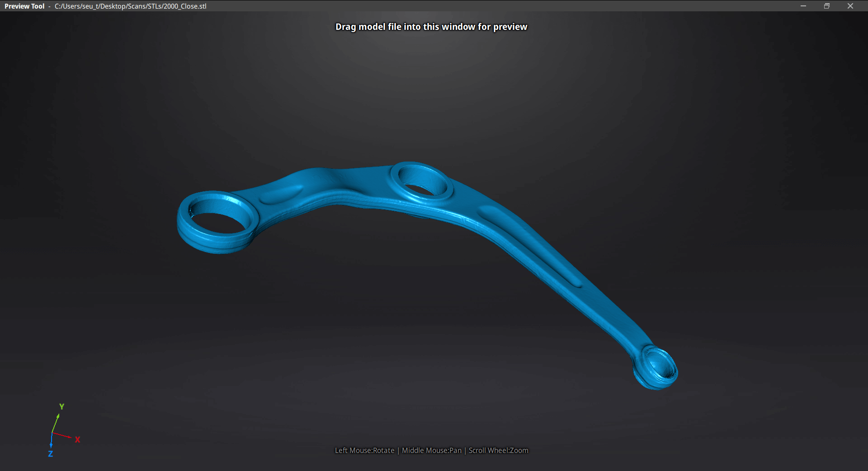Click the 'Drag model file into this window' text
This screenshot has height=471, width=868.
431,27
